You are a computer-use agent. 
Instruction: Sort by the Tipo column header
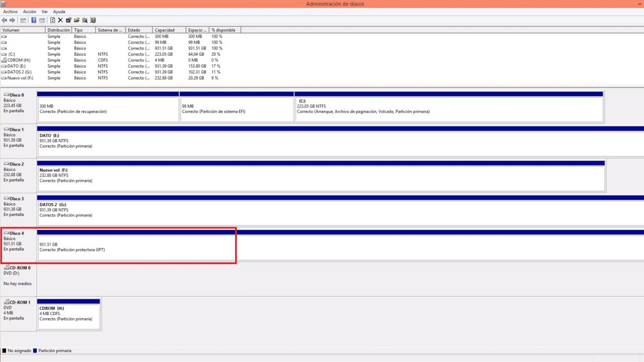(84, 30)
